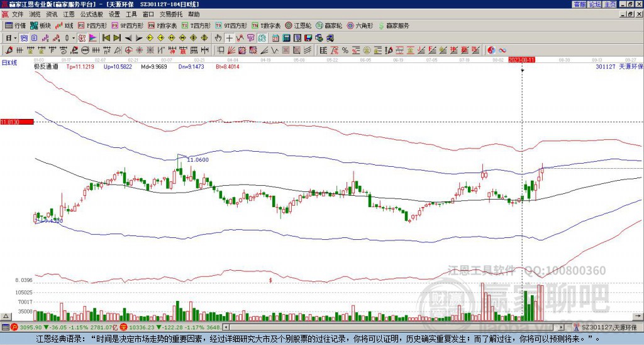This screenshot has height=345, width=644.
Task: Select the hand pan tool
Action: pos(218,38)
